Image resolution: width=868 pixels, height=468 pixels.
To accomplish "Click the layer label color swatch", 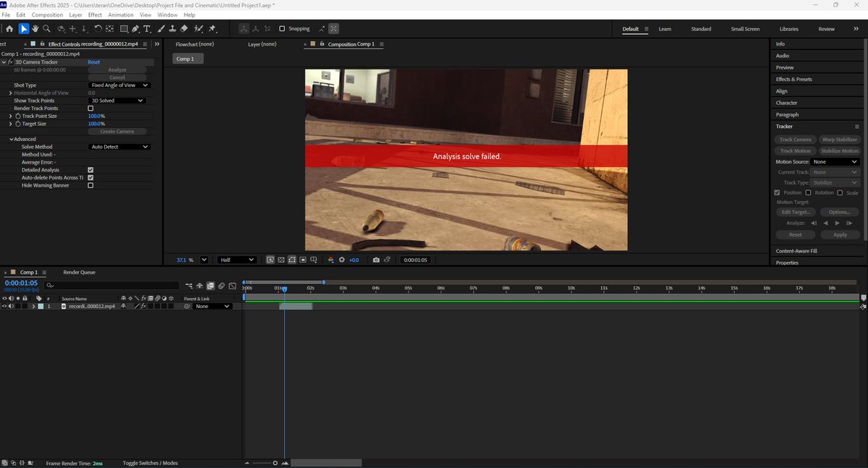I will coord(41,306).
